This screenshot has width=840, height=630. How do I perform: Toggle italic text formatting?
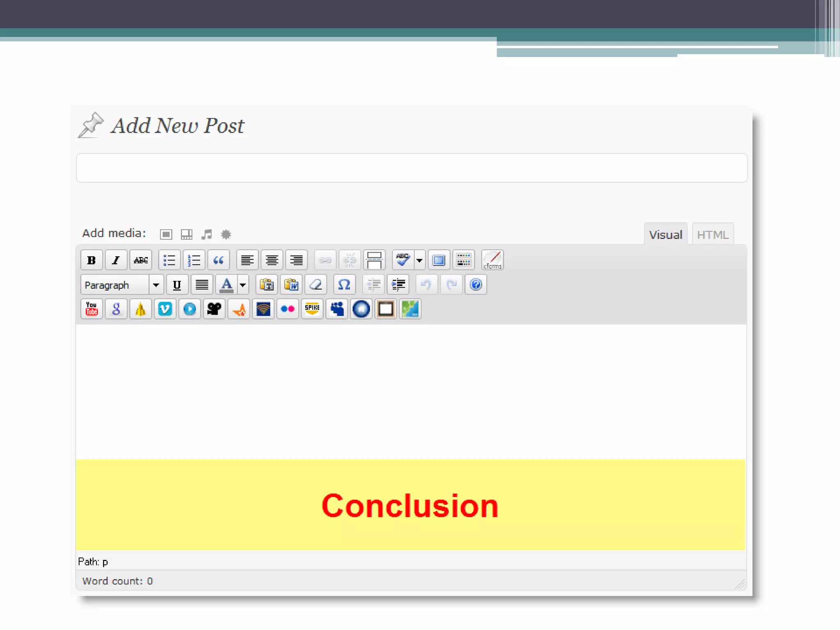(x=116, y=260)
